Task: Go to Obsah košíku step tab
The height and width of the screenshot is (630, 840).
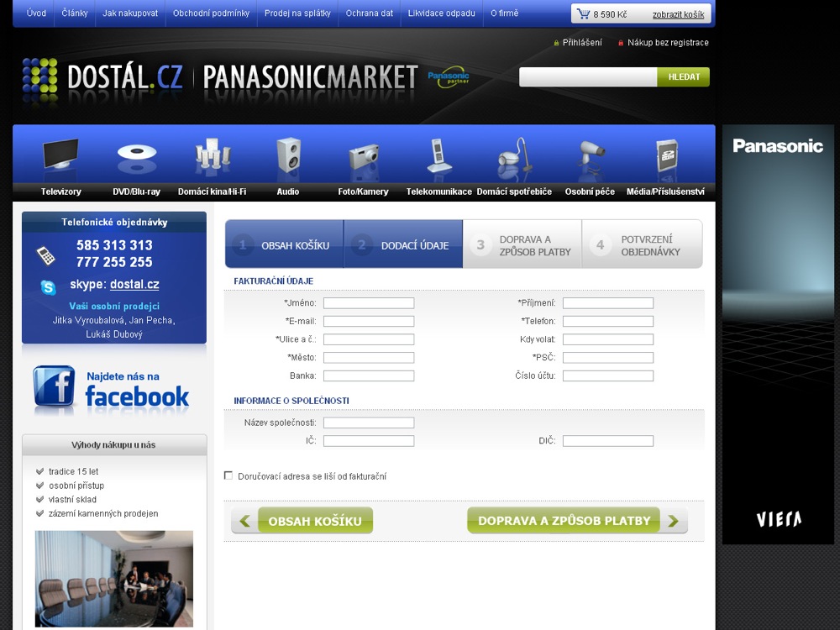Action: [x=284, y=245]
